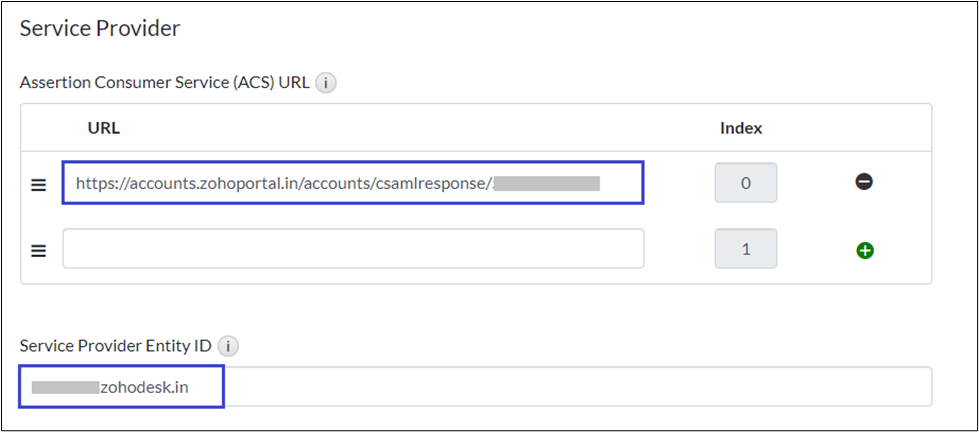
Task: Click the zohoportal.in ACS URL input field
Action: [353, 183]
